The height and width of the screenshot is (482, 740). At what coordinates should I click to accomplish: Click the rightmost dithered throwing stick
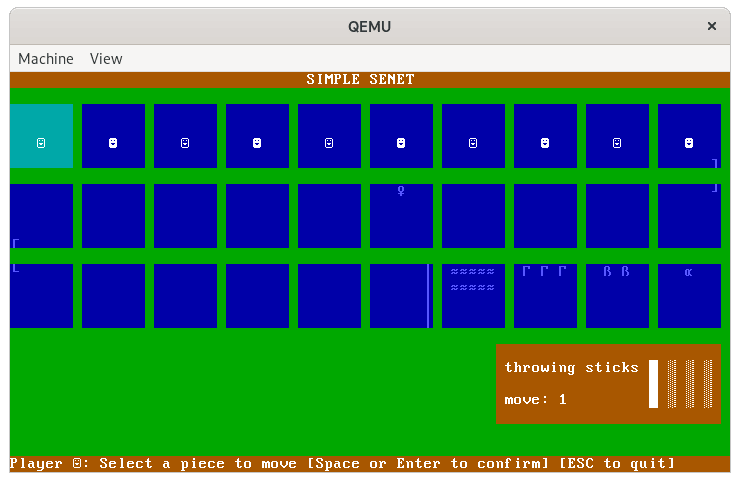pos(708,384)
